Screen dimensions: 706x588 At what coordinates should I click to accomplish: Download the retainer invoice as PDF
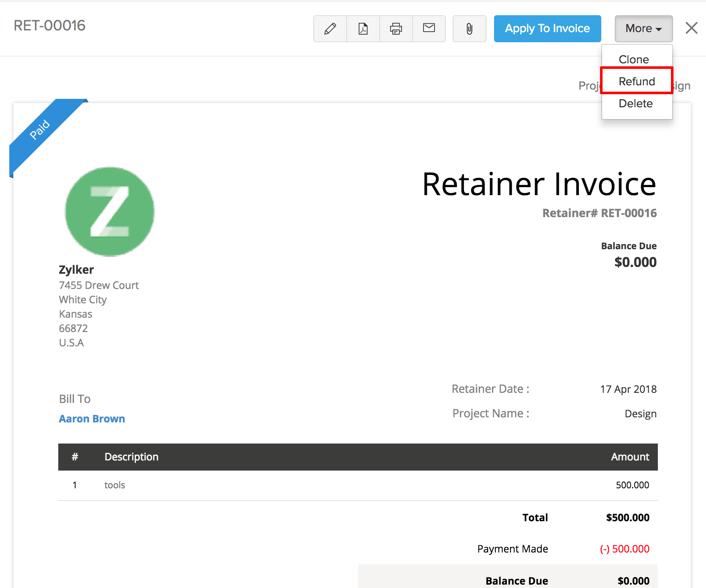[363, 29]
